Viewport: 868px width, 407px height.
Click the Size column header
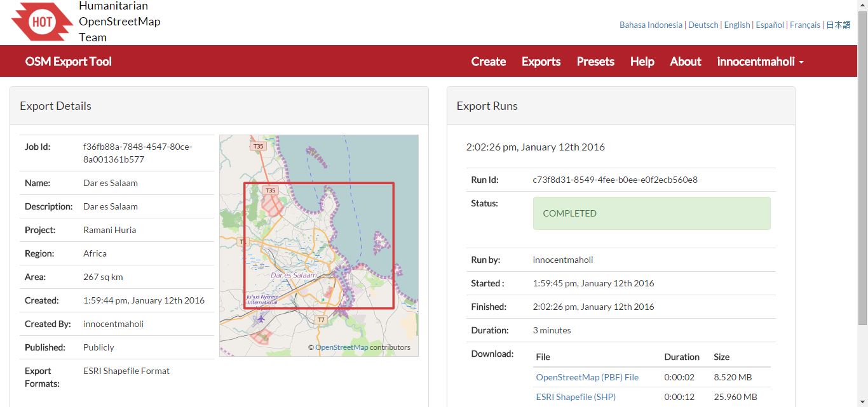click(x=721, y=357)
